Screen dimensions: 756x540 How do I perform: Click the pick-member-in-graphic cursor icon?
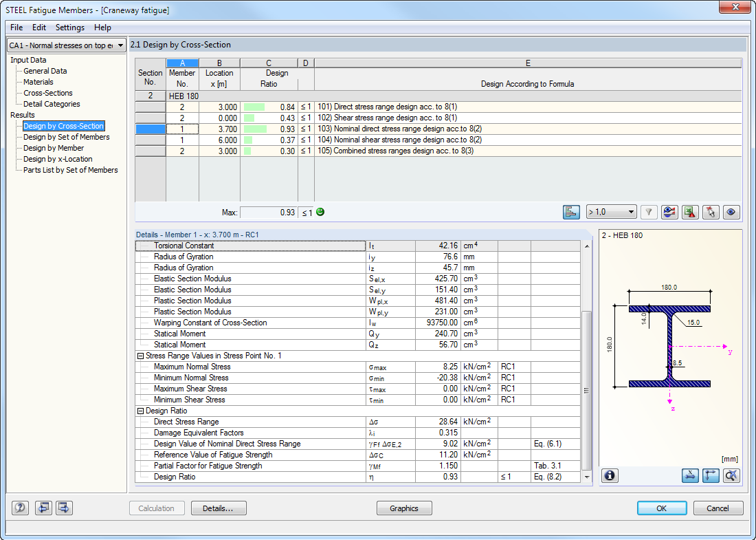(711, 212)
